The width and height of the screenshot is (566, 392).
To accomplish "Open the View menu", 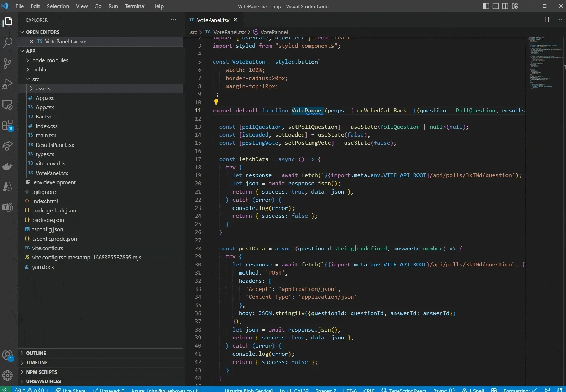I will 82,6.
